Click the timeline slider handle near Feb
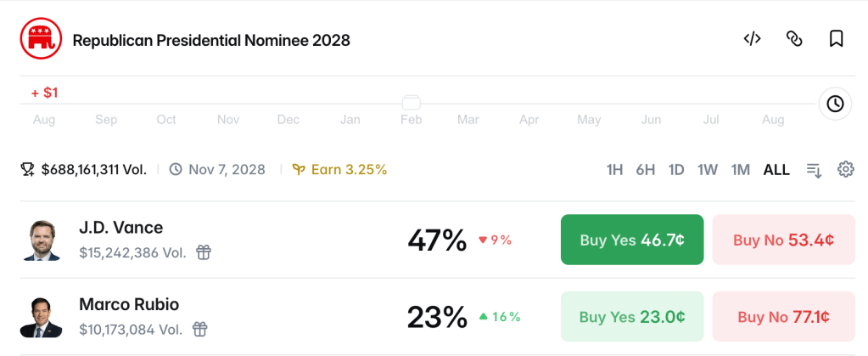 pos(412,103)
